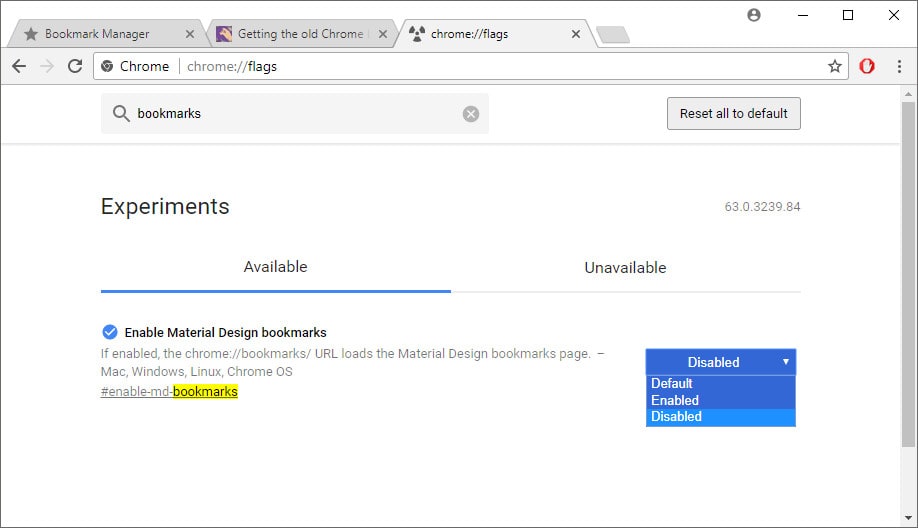Screen dimensions: 918x528
Task: Close the Bookmark Manager tab
Action: [190, 34]
